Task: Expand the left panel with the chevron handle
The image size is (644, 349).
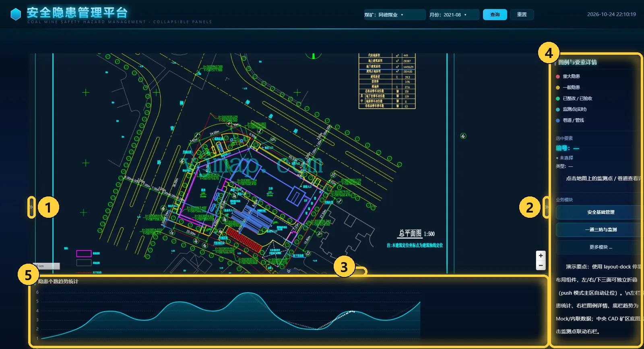Action: point(31,207)
